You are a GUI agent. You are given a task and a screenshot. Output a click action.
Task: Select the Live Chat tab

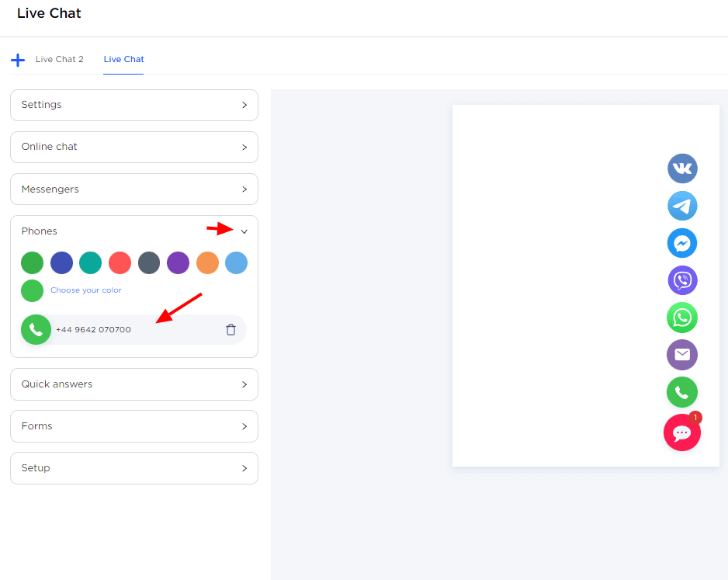(123, 60)
